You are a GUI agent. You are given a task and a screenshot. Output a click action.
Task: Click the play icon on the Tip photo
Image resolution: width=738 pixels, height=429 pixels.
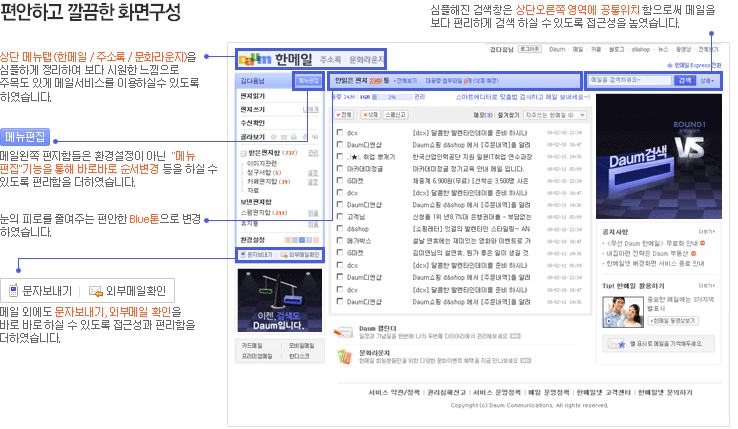[x=609, y=321]
